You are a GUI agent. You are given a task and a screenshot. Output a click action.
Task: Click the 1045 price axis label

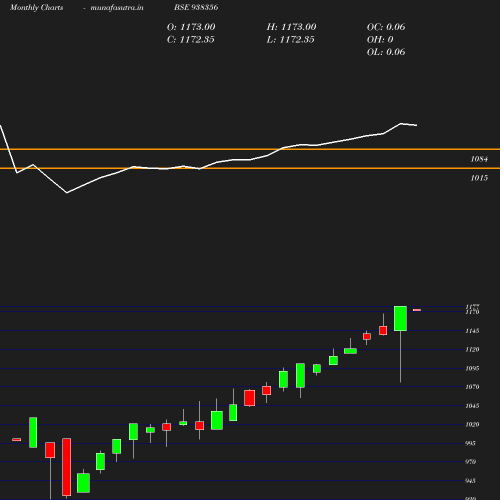(472, 406)
